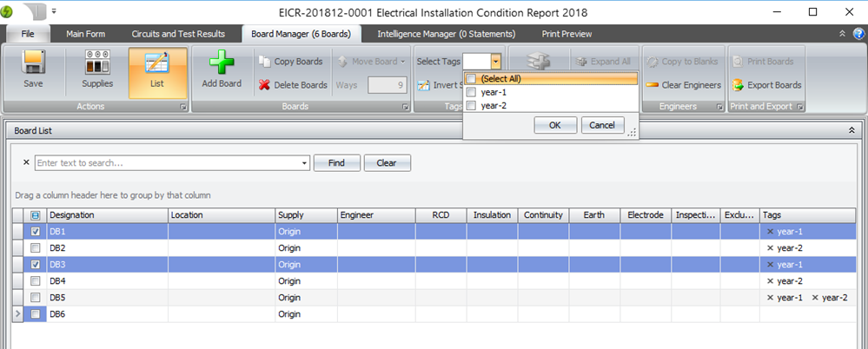Image resolution: width=868 pixels, height=349 pixels.
Task: Remove the year-2 tag from DB5
Action: [815, 298]
